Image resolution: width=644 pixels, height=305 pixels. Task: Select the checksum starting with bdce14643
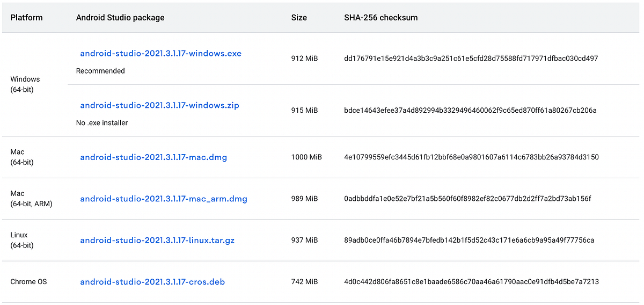[470, 111]
